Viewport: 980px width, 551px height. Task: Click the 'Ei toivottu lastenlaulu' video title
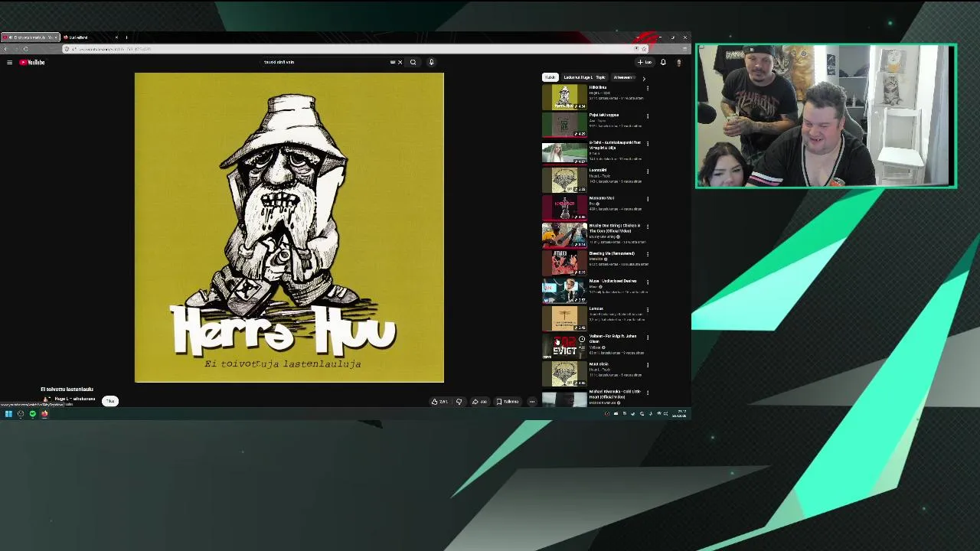pos(67,390)
